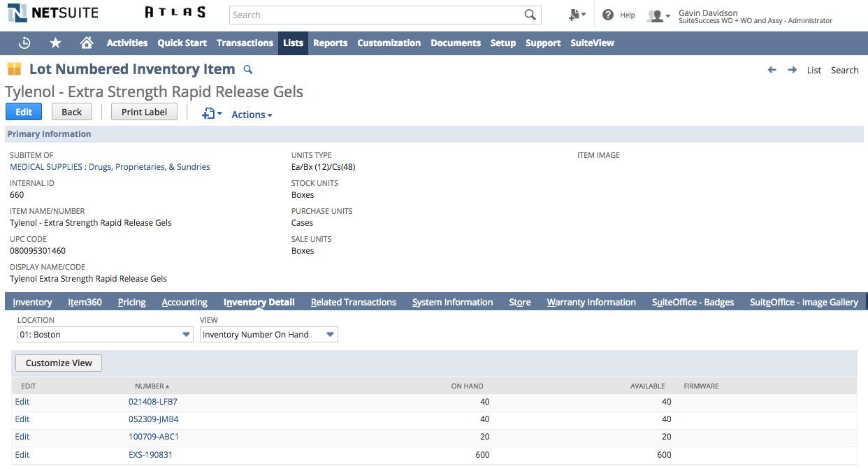Click the global search magnifier icon
868x471 pixels.
(x=530, y=15)
